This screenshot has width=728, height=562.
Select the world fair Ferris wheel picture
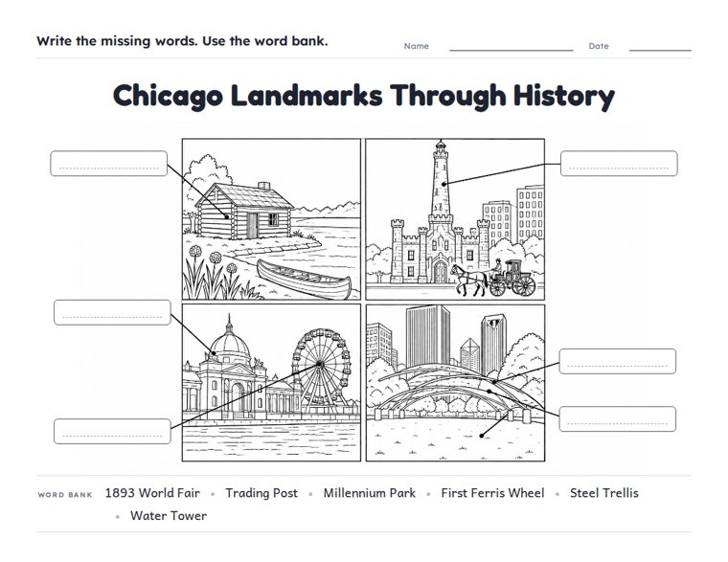(x=271, y=382)
